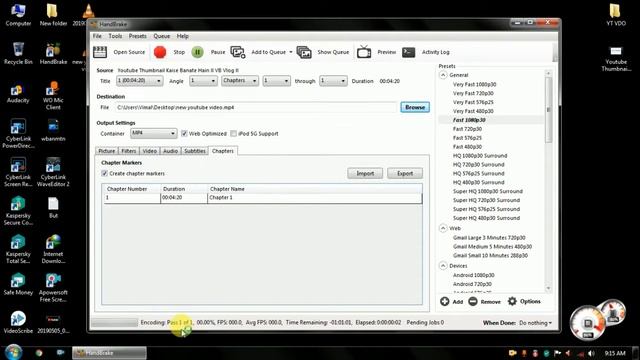This screenshot has width=640, height=360.
Task: Open the Activity Log terminal icon
Action: [x=409, y=52]
